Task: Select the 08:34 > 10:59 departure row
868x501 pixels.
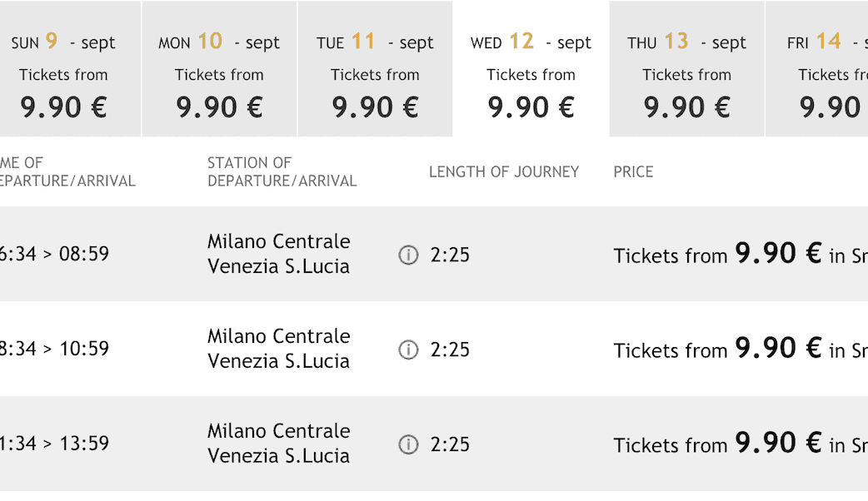Action: 55,349
